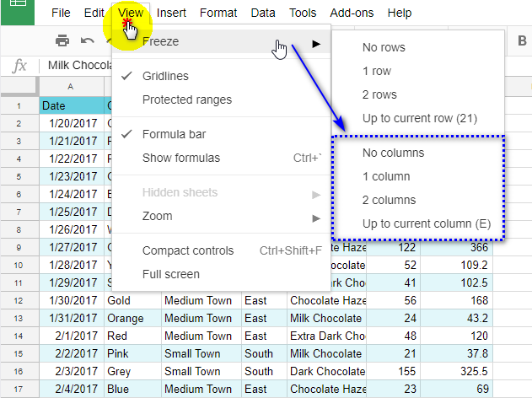The image size is (532, 398).
Task: Choose No rows freeze option
Action: [418, 47]
